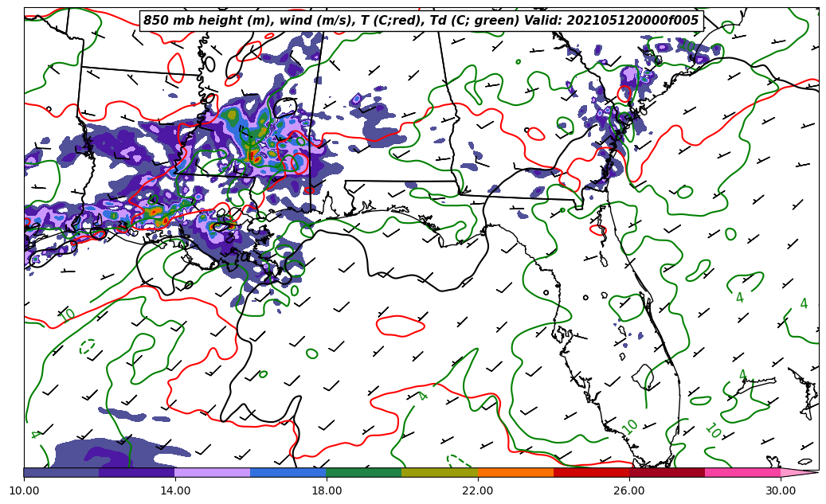The height and width of the screenshot is (504, 826).
Task: Select the pink colorbar segment
Action: 742,472
